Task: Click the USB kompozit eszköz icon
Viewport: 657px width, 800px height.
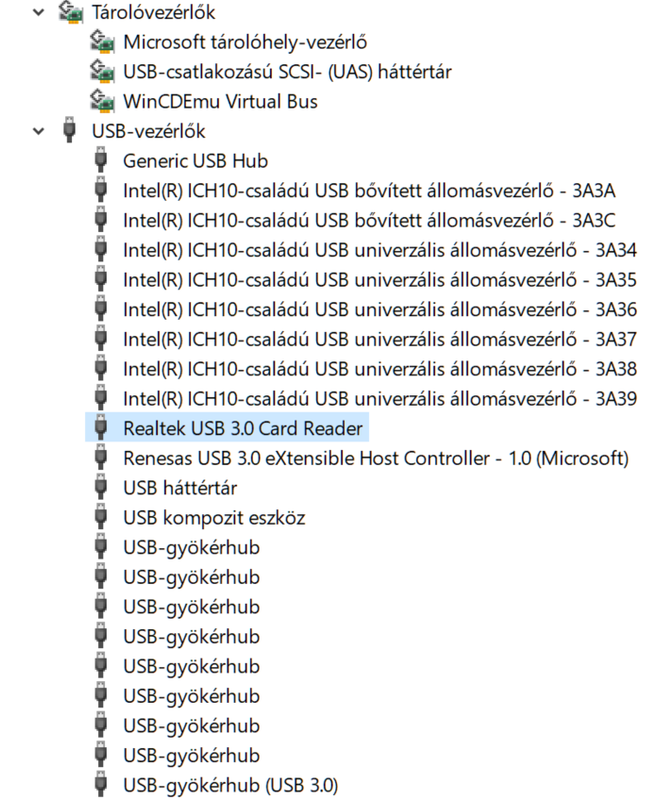Action: pyautogui.click(x=100, y=518)
